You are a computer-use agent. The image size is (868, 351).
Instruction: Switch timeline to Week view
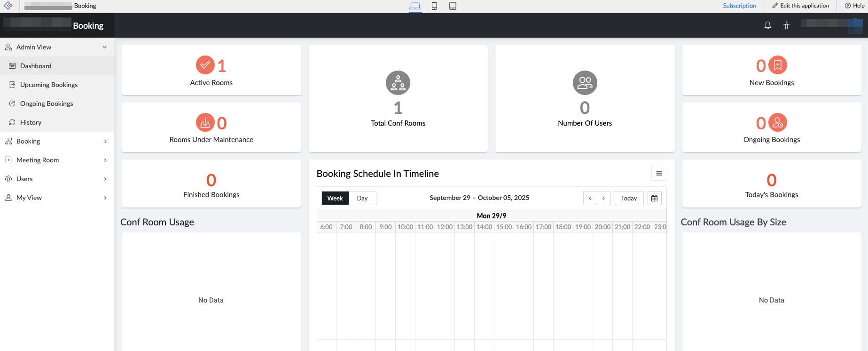pyautogui.click(x=335, y=198)
